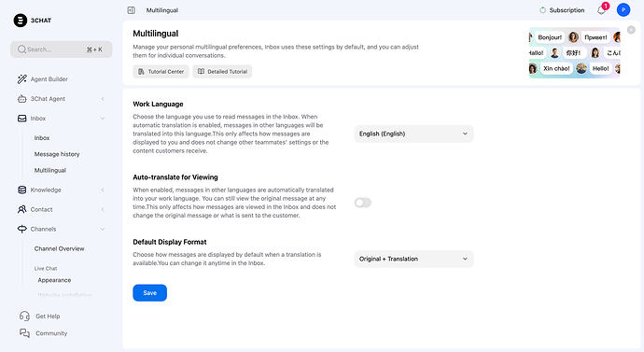Click Get Help link
The image size is (644, 352).
48,317
